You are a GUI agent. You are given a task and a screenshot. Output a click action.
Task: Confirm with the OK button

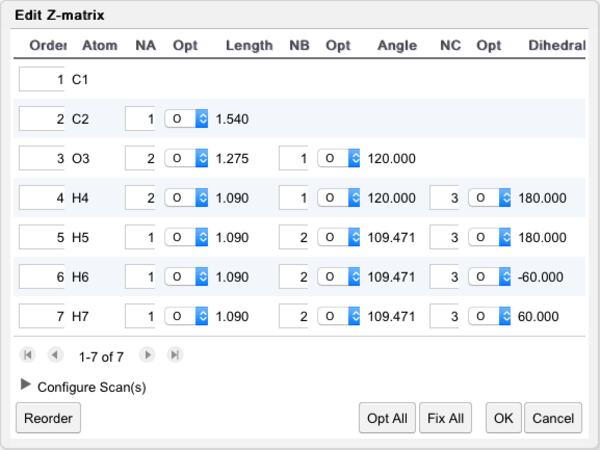coord(502,418)
